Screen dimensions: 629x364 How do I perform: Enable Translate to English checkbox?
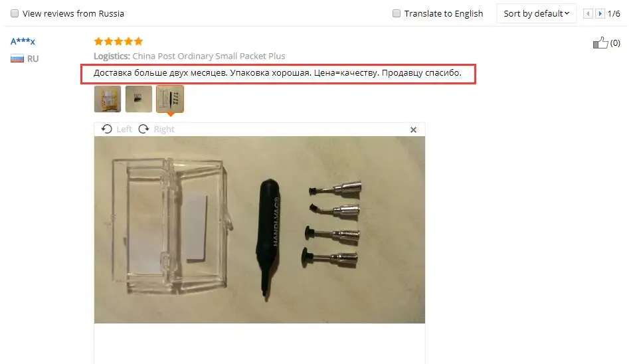coord(397,14)
